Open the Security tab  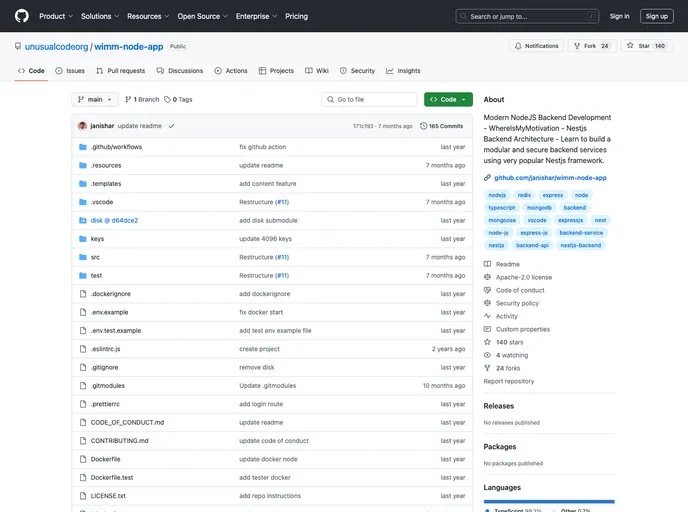[x=358, y=71]
